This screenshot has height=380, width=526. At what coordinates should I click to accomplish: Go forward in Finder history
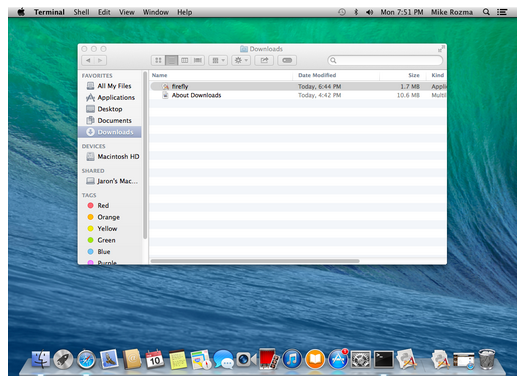tap(100, 60)
